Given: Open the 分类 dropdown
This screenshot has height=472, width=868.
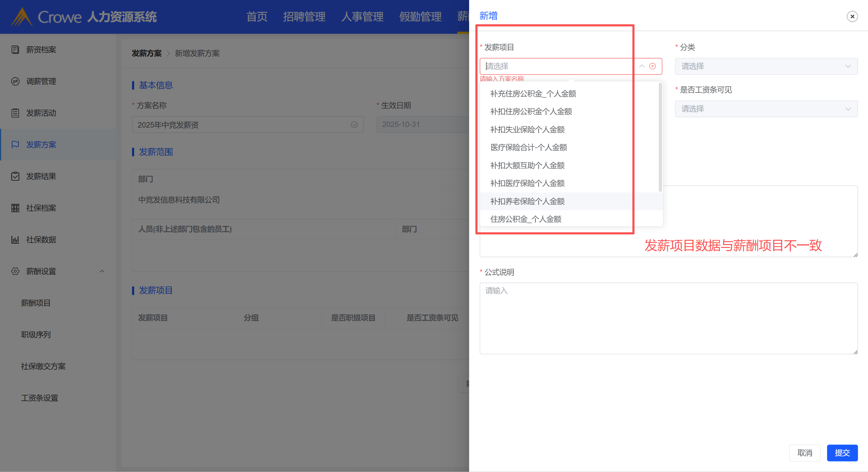Looking at the screenshot, I should [766, 66].
